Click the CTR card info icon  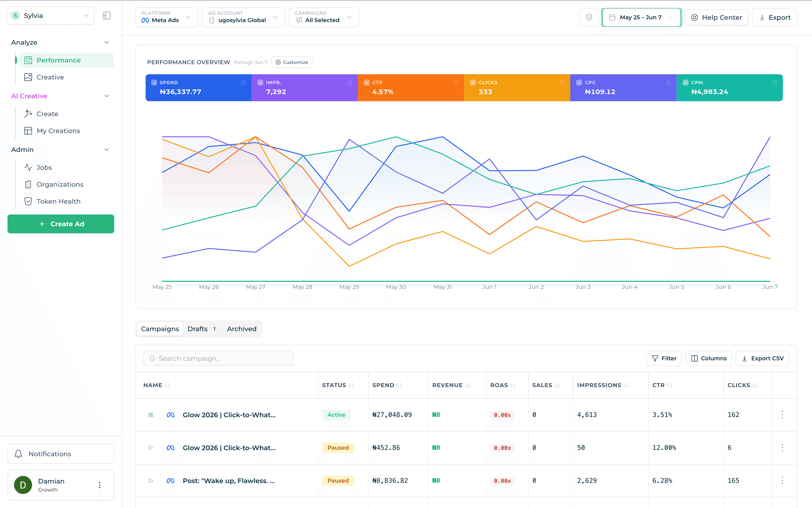pos(456,83)
